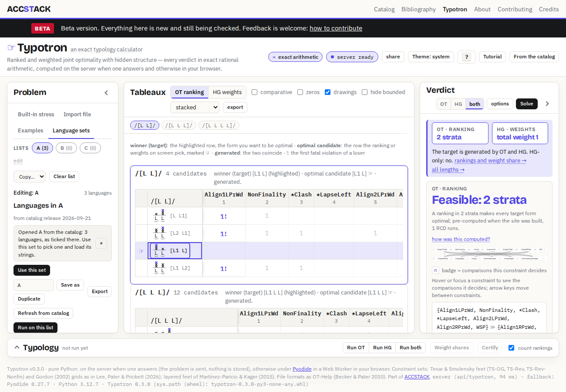Click the red BETA badge

click(x=43, y=28)
